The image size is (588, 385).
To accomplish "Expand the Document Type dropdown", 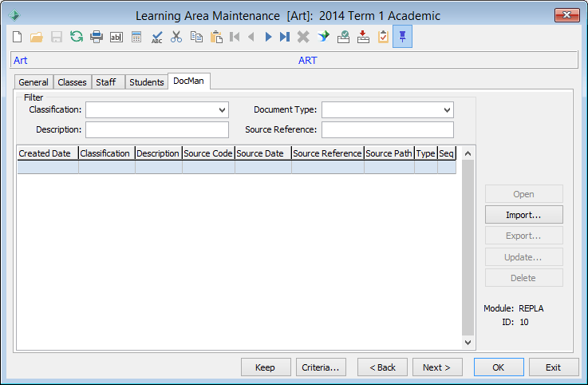I will 447,110.
